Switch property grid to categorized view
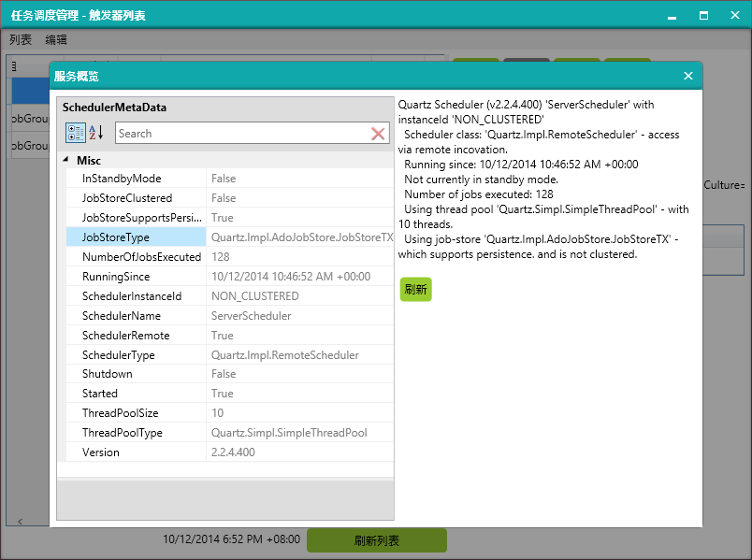Screen dimensions: 752x560 (76, 133)
